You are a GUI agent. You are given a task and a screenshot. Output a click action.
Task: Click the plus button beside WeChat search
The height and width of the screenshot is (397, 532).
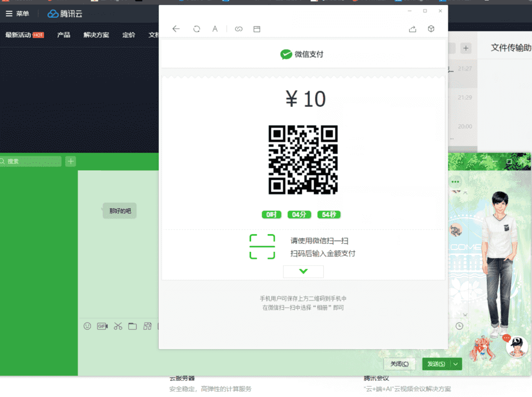[x=71, y=161]
